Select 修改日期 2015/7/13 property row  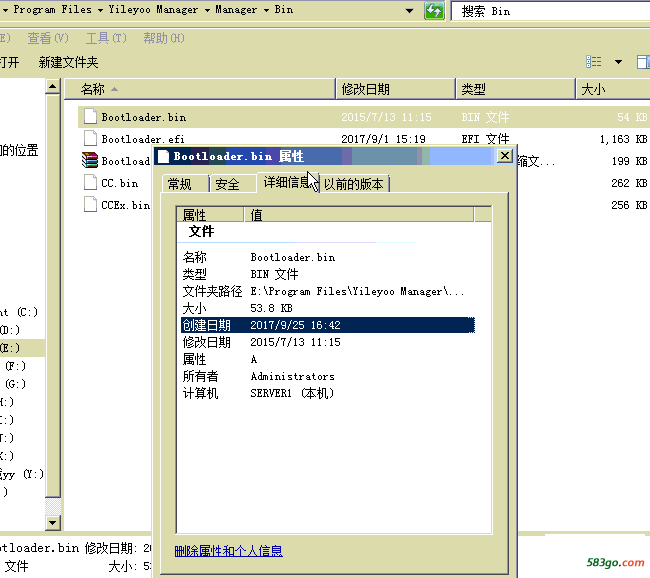click(327, 342)
